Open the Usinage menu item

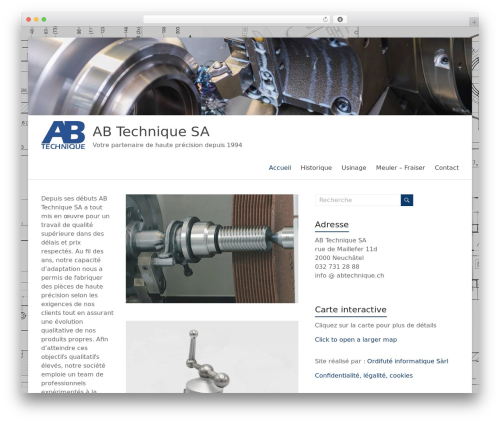pos(354,168)
